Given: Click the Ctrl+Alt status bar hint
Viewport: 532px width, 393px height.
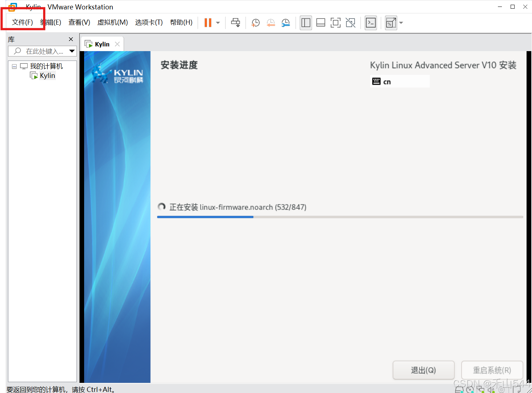Looking at the screenshot, I should [x=61, y=389].
